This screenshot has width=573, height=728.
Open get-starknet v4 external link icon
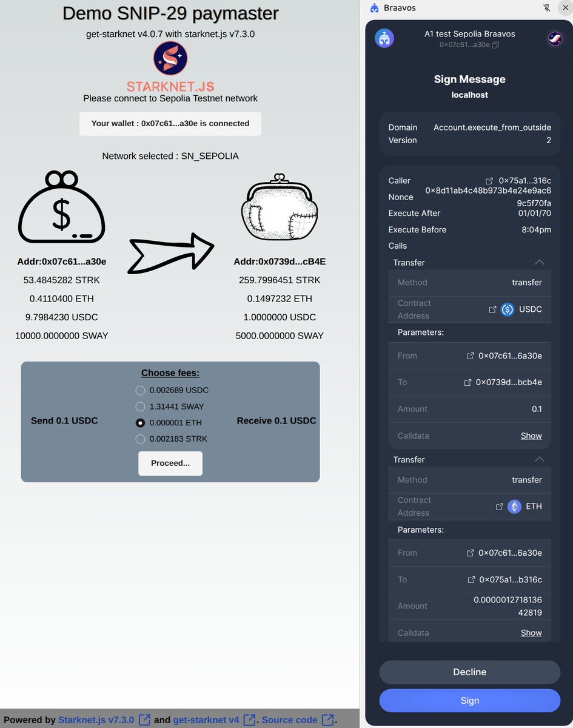pos(249,720)
